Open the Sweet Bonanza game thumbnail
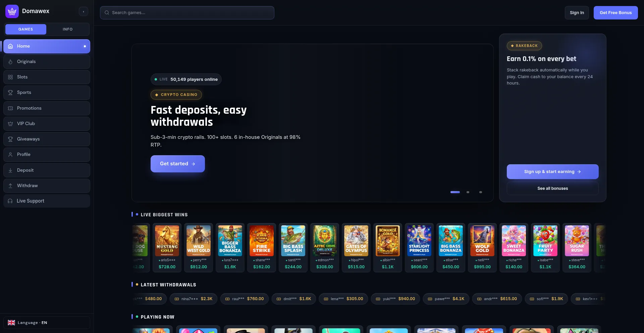The height and width of the screenshot is (333, 644). (x=514, y=241)
